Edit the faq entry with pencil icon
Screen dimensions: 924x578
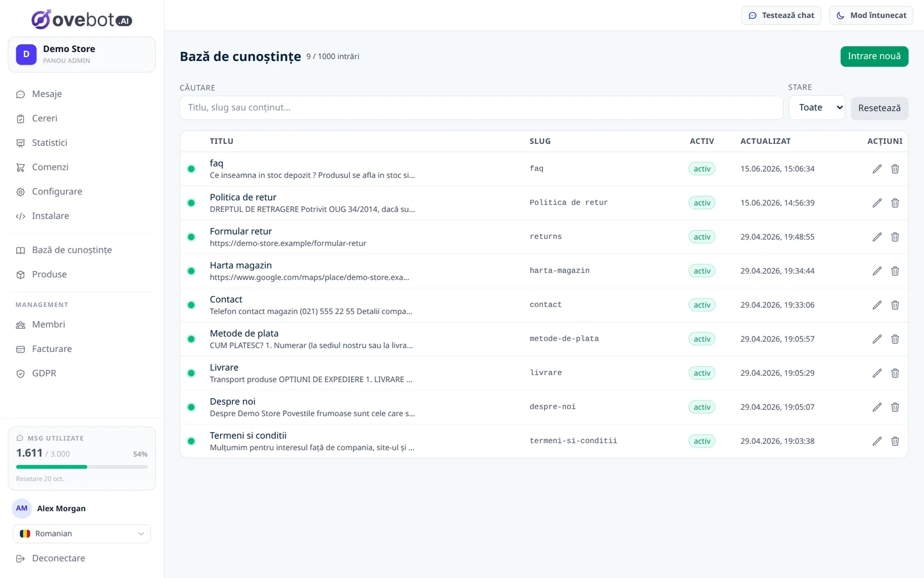point(877,169)
